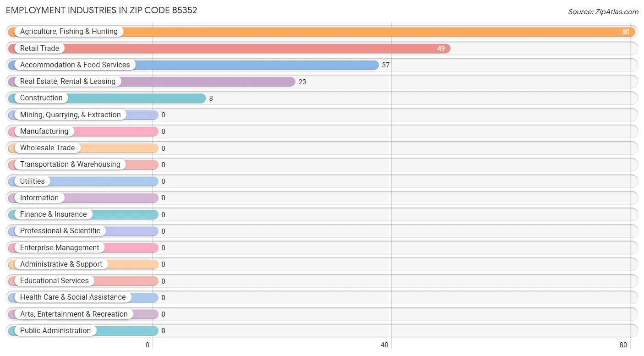
Task: Click the chart title Employment Industries in Zip Code 85352
Action: coord(102,10)
